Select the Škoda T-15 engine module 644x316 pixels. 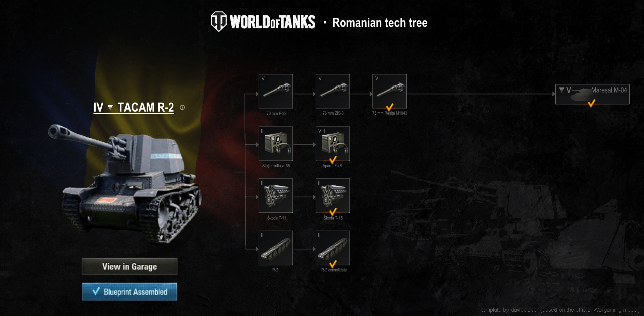333,196
